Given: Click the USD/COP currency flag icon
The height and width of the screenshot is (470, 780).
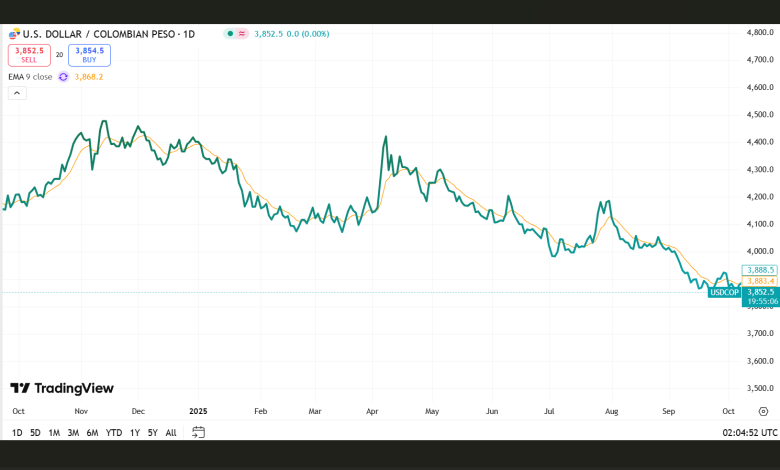Looking at the screenshot, I should click(15, 34).
